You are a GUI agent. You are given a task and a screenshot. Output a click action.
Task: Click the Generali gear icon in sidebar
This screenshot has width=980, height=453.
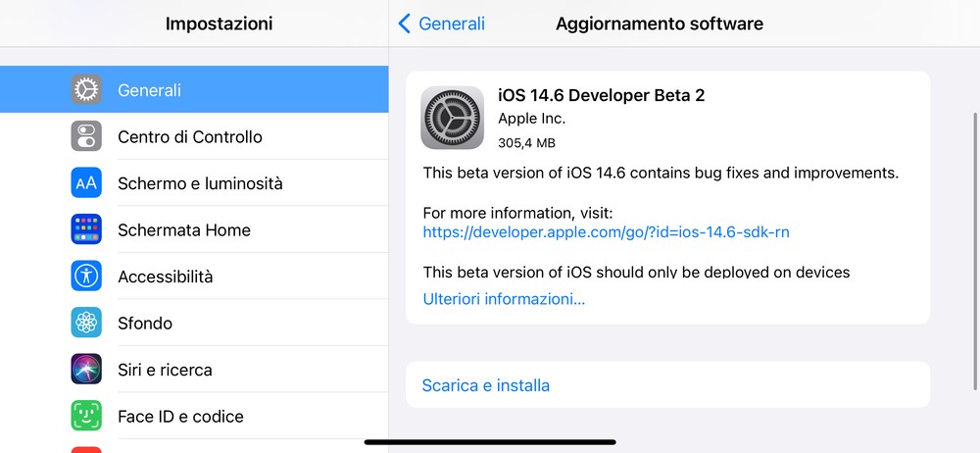pyautogui.click(x=86, y=89)
